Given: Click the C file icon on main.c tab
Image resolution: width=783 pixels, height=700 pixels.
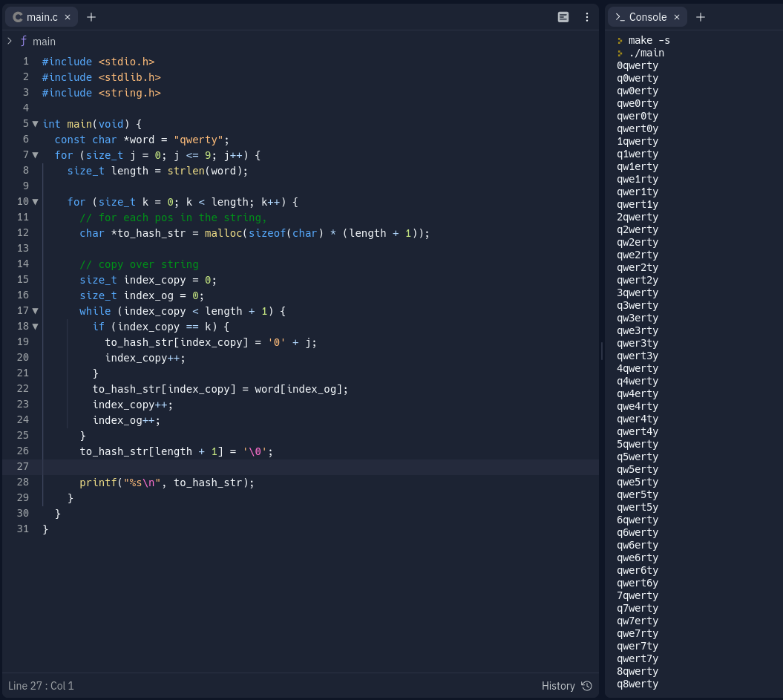Looking at the screenshot, I should click(x=18, y=17).
